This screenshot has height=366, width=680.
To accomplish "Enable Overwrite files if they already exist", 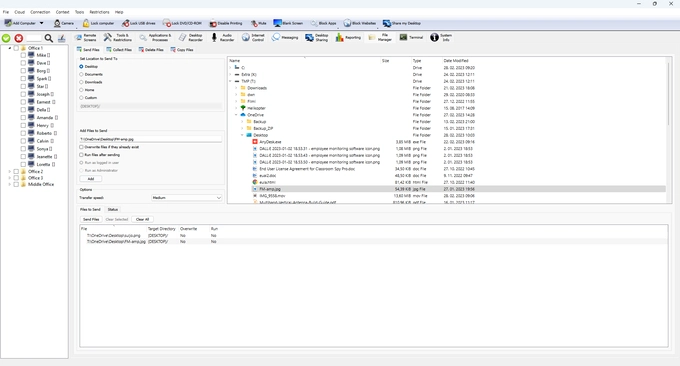I will click(81, 147).
